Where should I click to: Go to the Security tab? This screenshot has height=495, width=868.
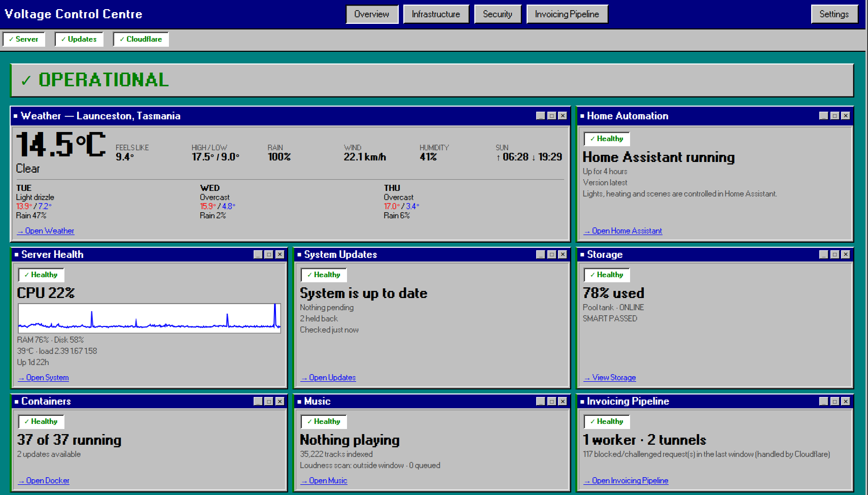pos(498,14)
